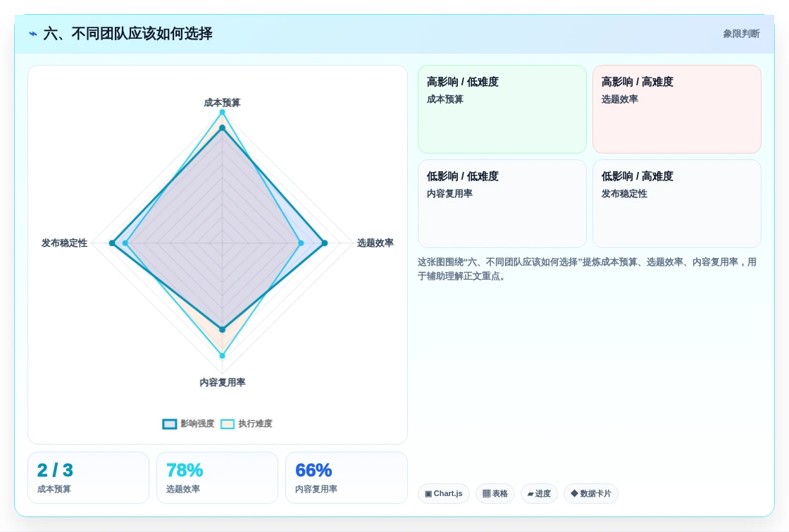Screen dimensions: 789x532
Task: Click the 成本预算 label under 2 / 3
Action: [54, 489]
